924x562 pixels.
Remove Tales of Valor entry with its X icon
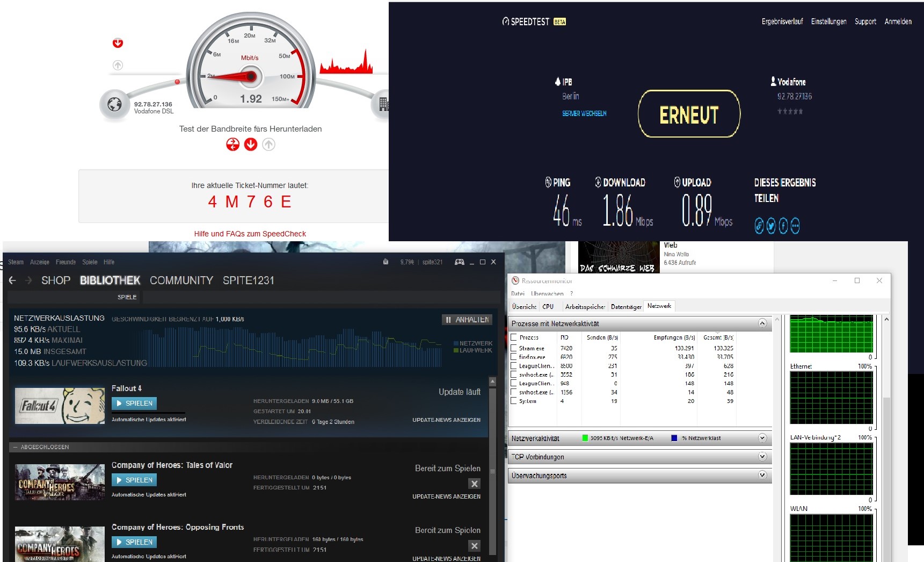tap(474, 484)
